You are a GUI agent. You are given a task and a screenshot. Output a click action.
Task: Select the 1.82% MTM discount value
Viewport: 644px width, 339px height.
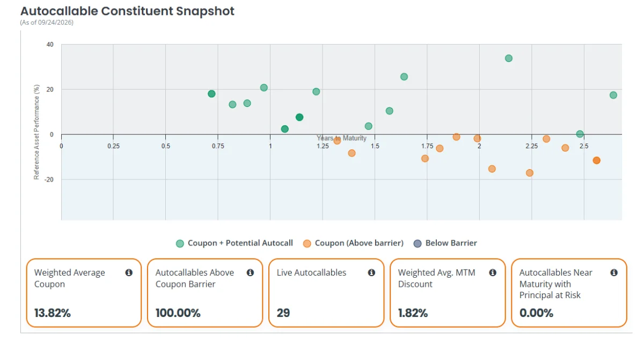413,313
